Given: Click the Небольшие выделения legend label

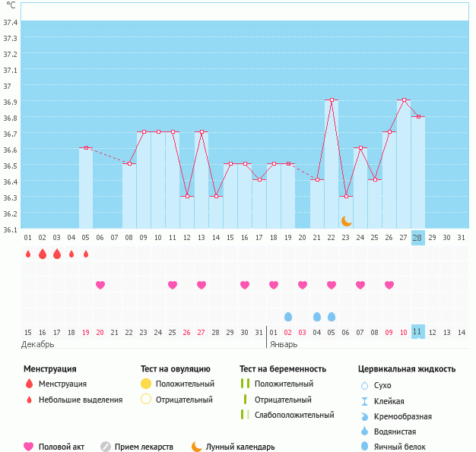Looking at the screenshot, I should pos(80,400).
